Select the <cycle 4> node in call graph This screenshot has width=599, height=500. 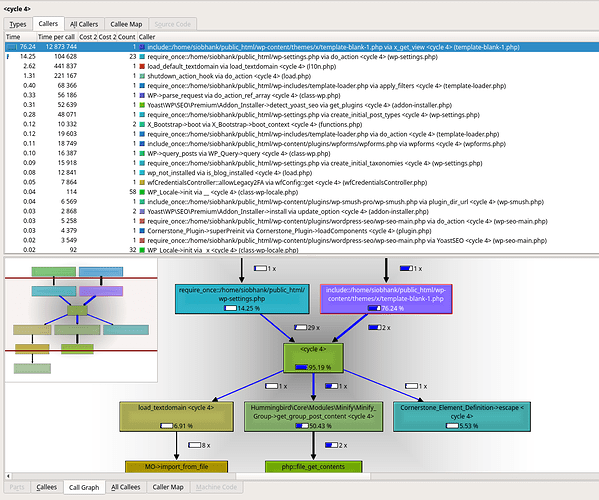pos(313,358)
